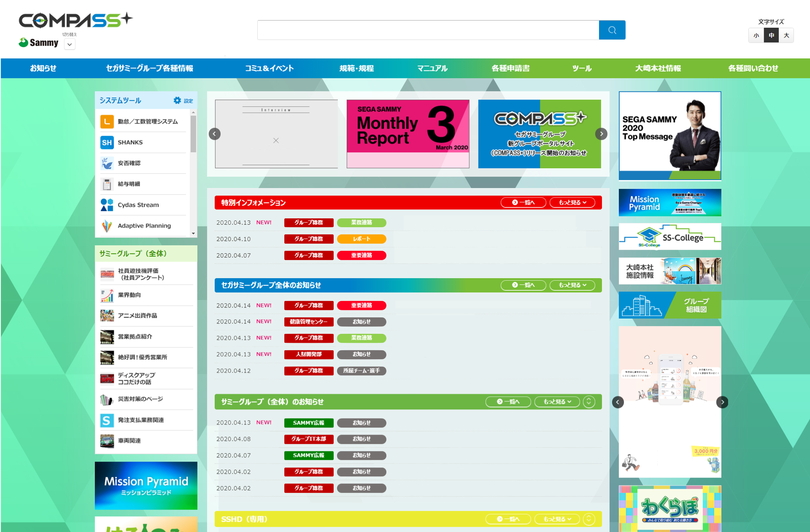
Task: Open the 安否確認 icon
Action: pyautogui.click(x=107, y=163)
